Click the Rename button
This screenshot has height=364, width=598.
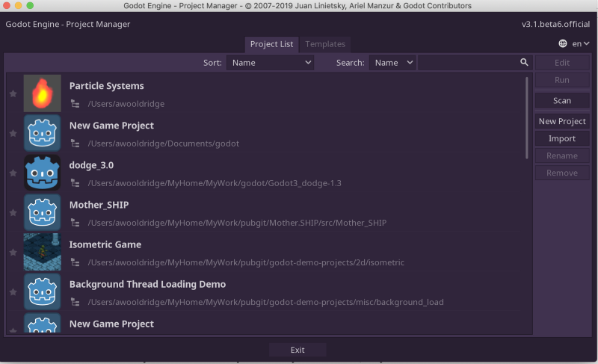[x=562, y=155]
